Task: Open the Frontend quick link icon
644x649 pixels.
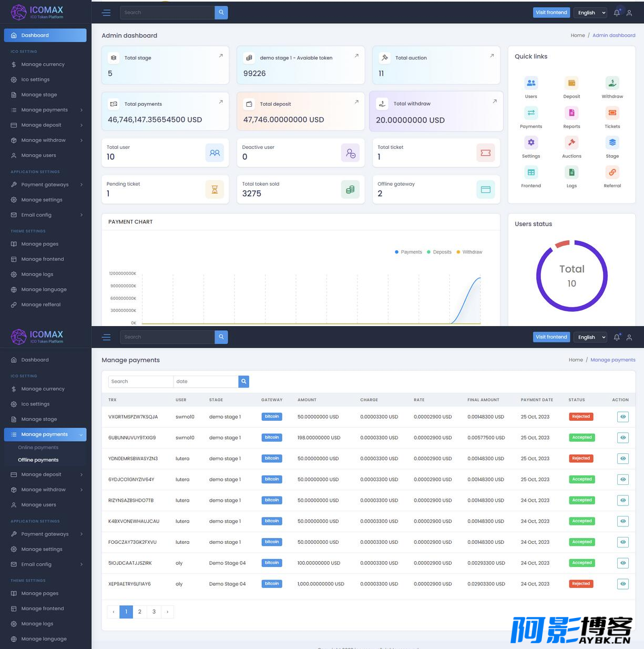Action: [531, 172]
